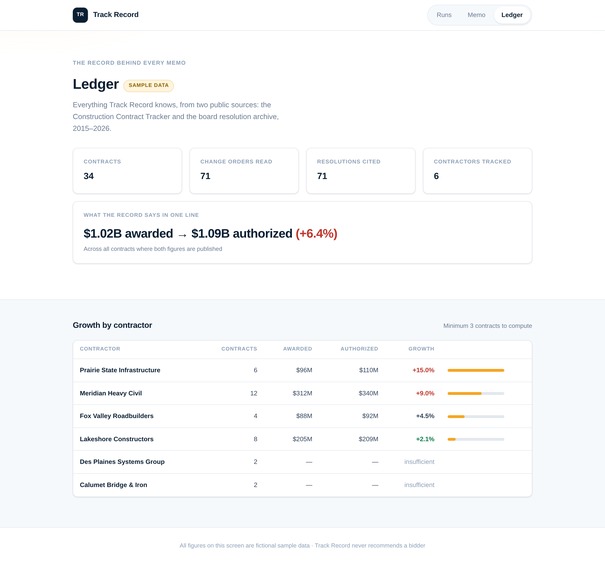Click the Lakeshore Constructors growth bar
The width and height of the screenshot is (605, 573).
(x=476, y=439)
